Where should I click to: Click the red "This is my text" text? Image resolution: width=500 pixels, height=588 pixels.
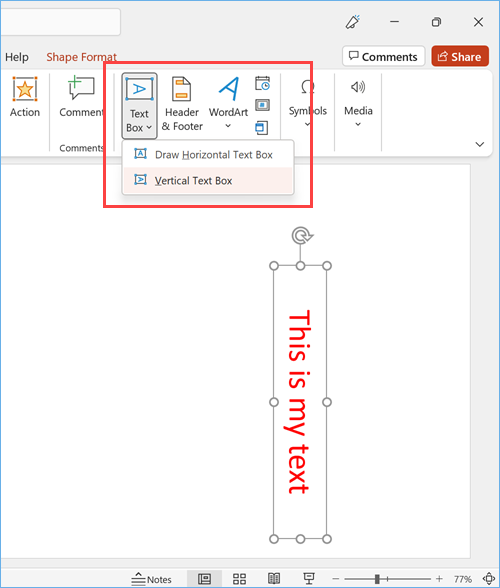[x=299, y=402]
